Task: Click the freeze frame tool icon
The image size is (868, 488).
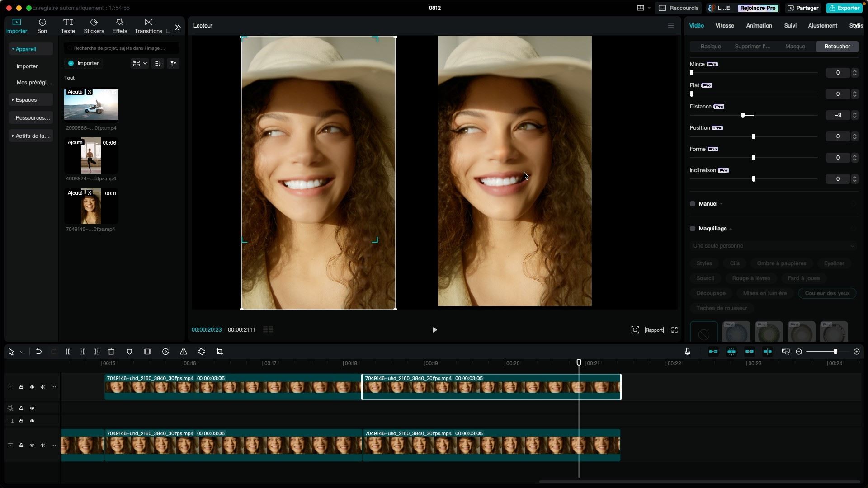Action: click(147, 352)
